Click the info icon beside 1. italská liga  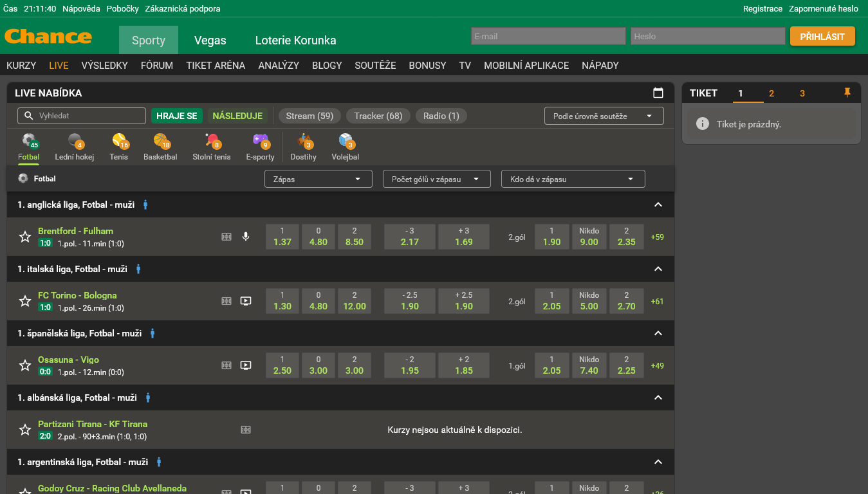(x=138, y=269)
